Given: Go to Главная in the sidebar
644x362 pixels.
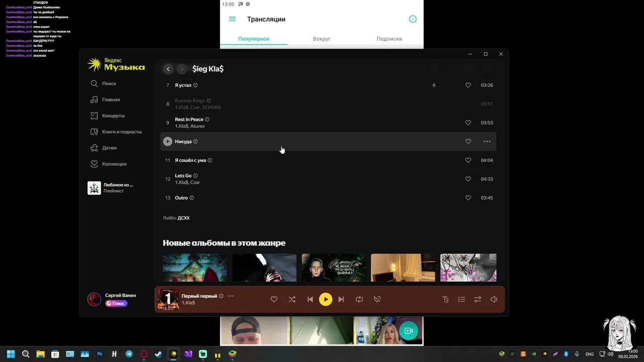Looking at the screenshot, I should coord(105,100).
